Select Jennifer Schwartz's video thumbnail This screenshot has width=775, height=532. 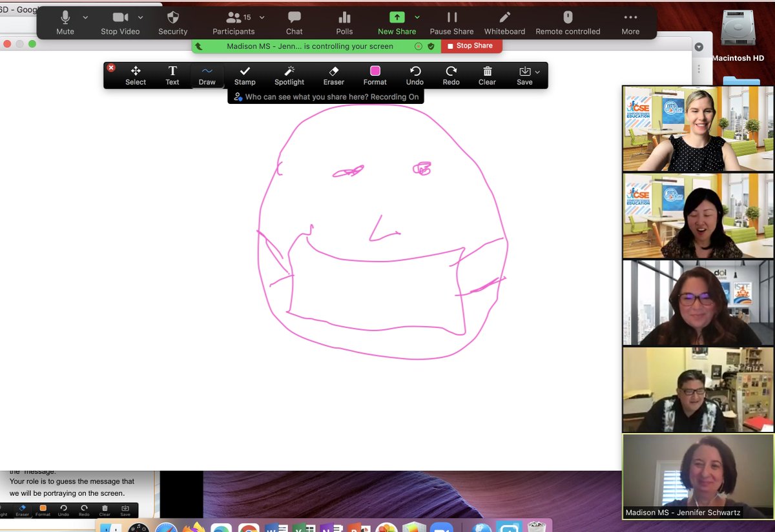pyautogui.click(x=698, y=476)
